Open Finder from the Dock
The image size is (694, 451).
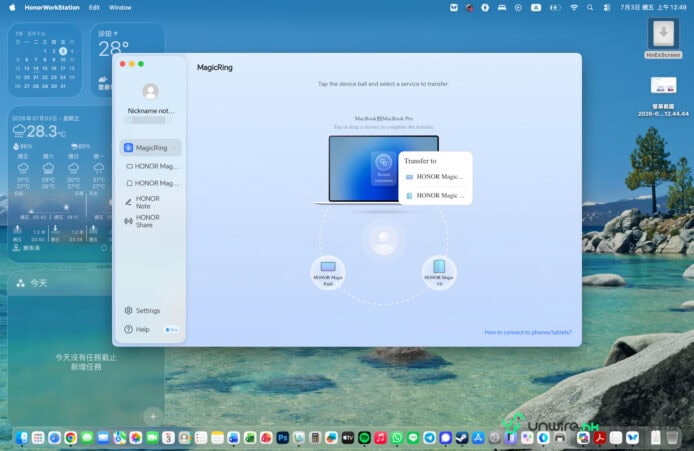coord(21,438)
